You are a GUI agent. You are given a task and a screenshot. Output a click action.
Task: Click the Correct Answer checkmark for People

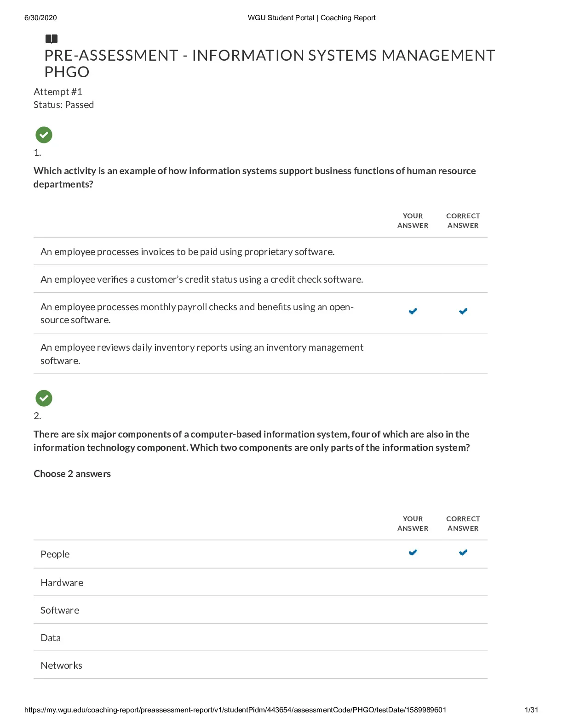463,552
